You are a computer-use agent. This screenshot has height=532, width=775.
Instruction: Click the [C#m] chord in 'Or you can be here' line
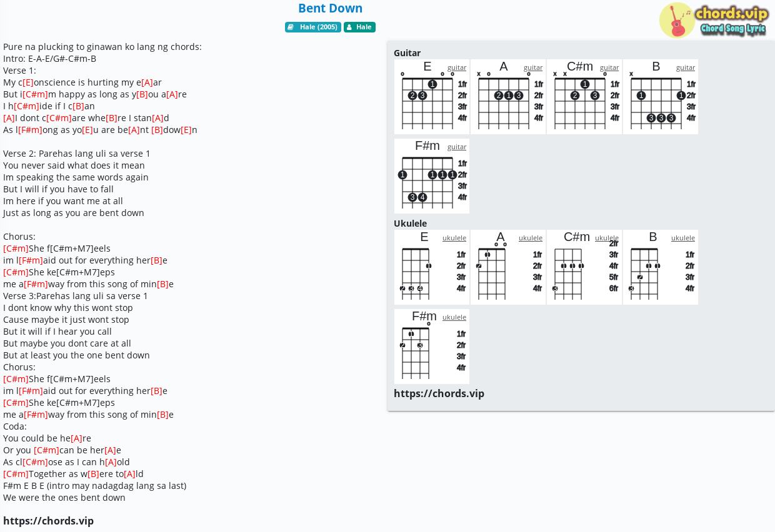click(x=46, y=450)
